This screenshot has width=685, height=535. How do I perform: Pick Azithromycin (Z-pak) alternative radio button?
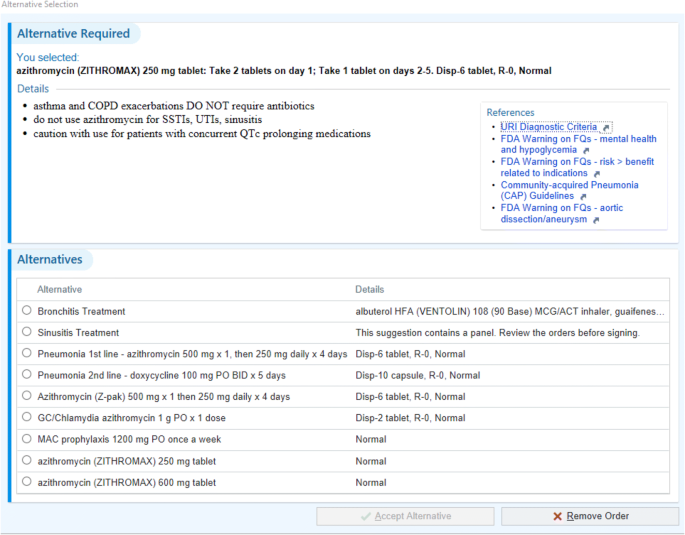coord(27,396)
